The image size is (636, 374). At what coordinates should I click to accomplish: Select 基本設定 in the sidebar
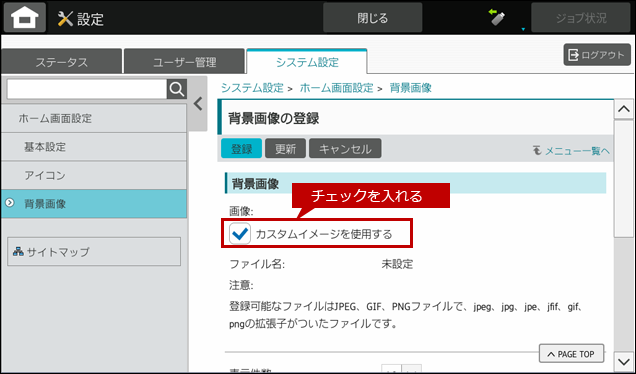coord(94,147)
